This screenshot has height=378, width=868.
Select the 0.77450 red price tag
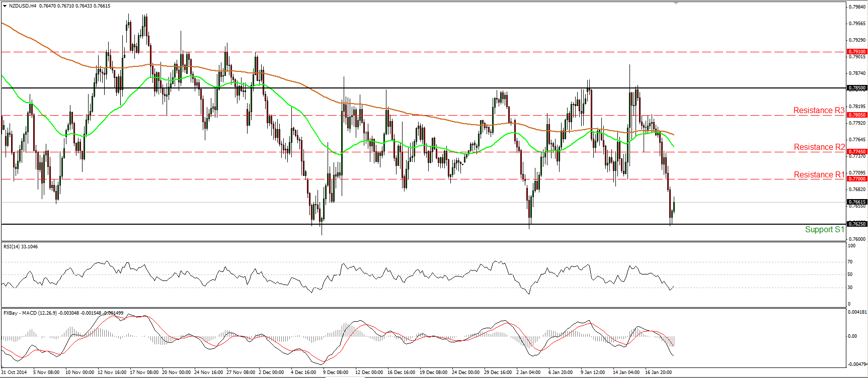(857, 151)
